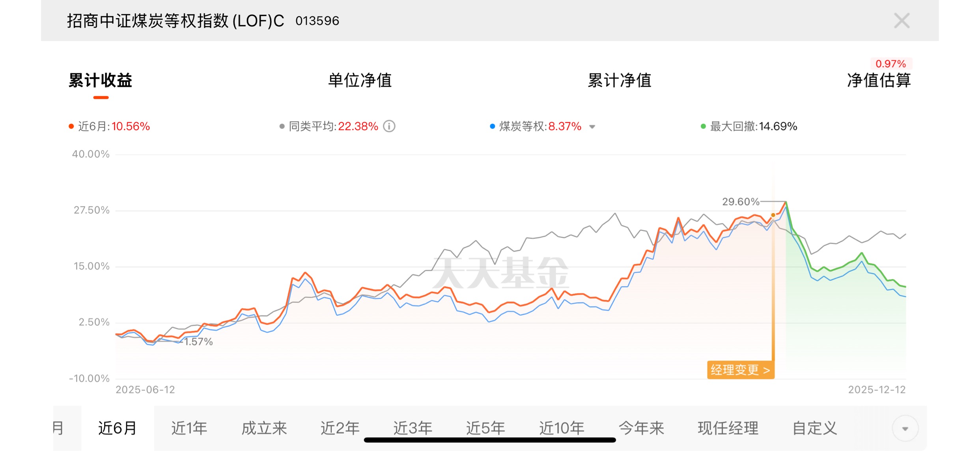Select the 近2年 time range

click(340, 428)
